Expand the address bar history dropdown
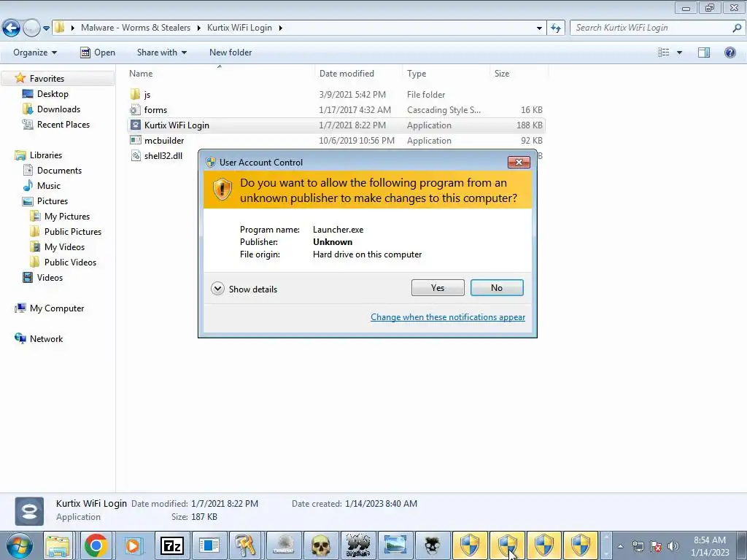Viewport: 747px width, 560px height. click(539, 28)
